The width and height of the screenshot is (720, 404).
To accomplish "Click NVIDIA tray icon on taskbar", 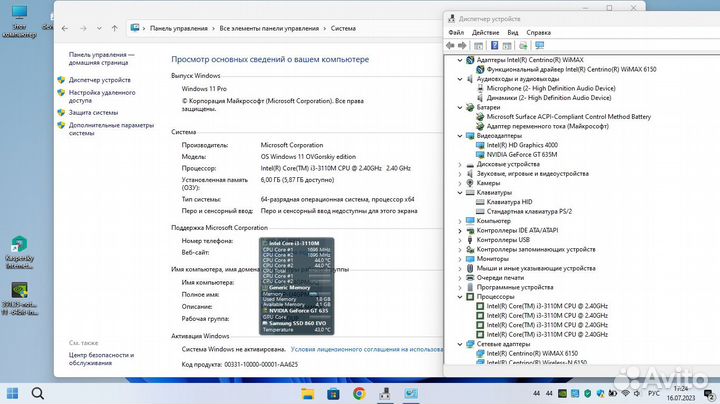I will [x=562, y=393].
